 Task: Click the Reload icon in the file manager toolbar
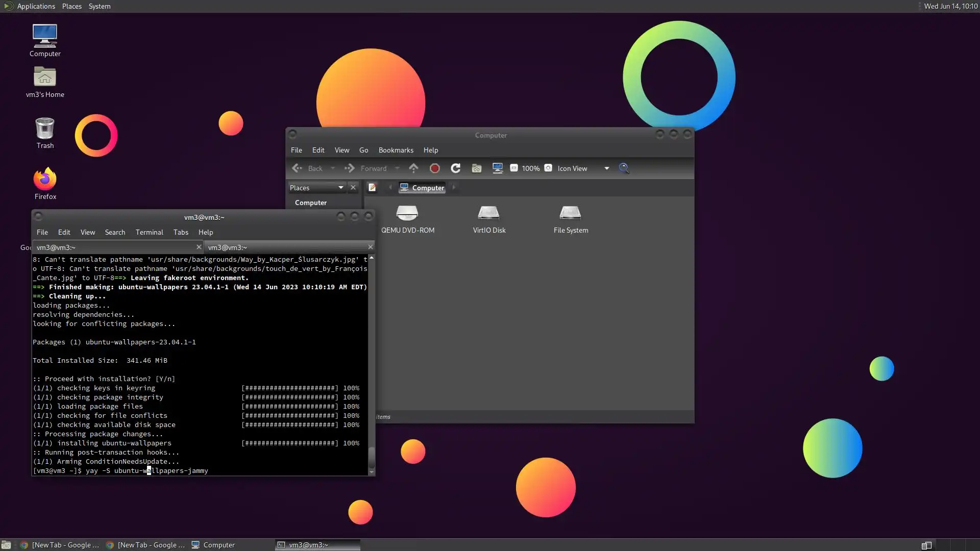455,168
